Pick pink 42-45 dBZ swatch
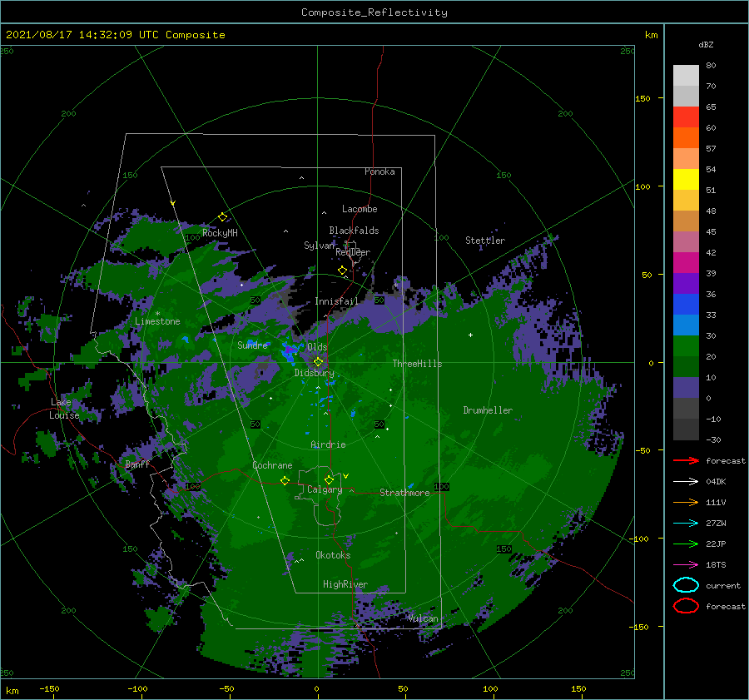The image size is (749, 700). click(x=686, y=241)
